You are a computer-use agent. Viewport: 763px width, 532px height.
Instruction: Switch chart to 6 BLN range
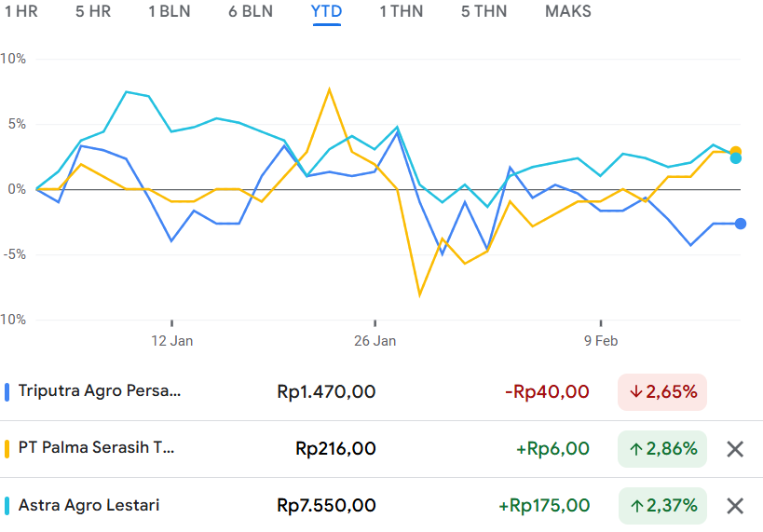pos(251,12)
